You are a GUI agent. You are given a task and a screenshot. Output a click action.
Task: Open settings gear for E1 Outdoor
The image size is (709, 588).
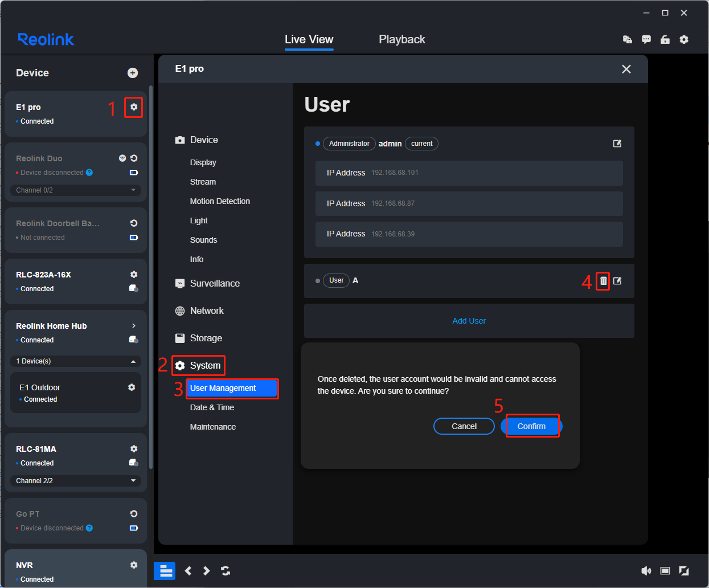point(132,387)
